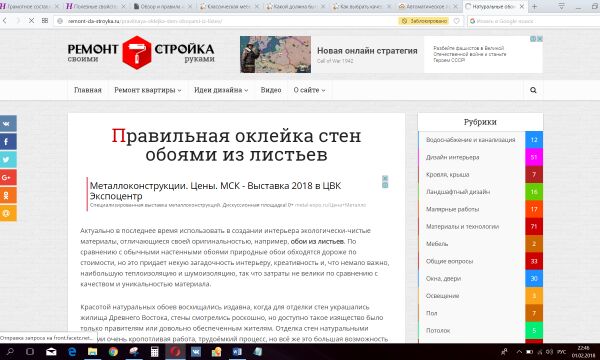Open Windows taskbar search
The image size is (600, 360).
tap(10, 351)
